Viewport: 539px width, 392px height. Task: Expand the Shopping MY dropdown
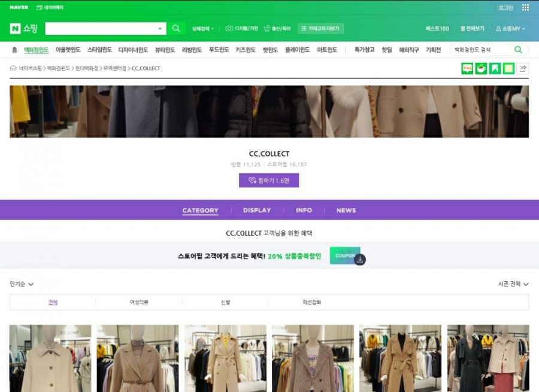[510, 29]
